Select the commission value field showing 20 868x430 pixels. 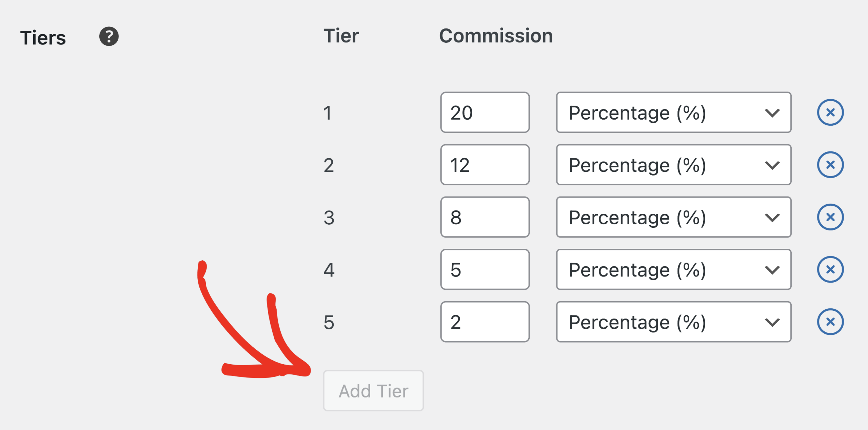(485, 112)
